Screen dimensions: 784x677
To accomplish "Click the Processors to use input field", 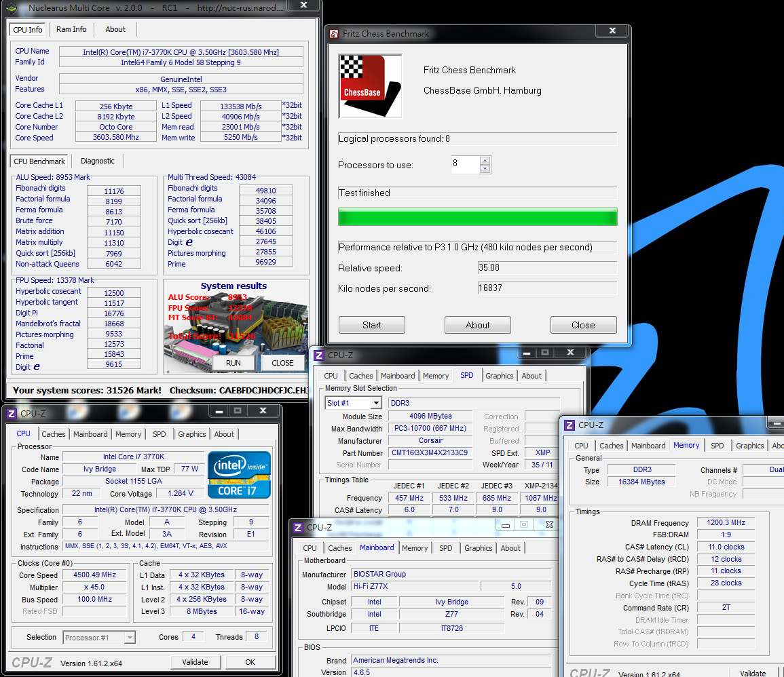I will pos(466,164).
